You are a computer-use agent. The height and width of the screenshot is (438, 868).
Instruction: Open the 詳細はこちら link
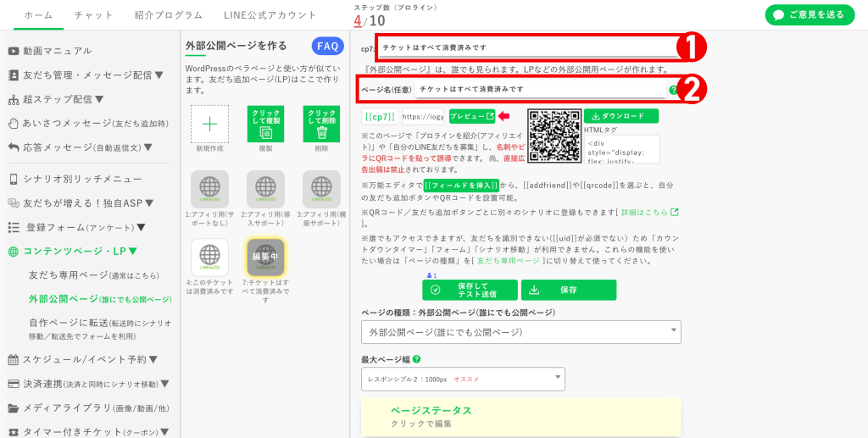[650, 213]
